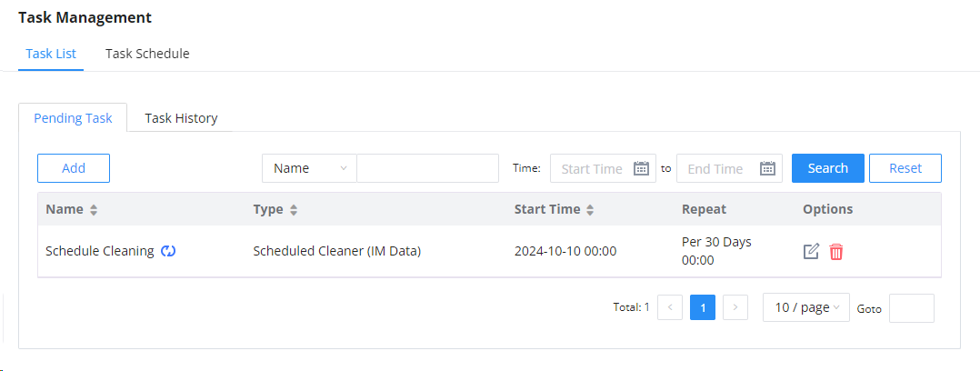Click the blue Search button

pyautogui.click(x=828, y=168)
